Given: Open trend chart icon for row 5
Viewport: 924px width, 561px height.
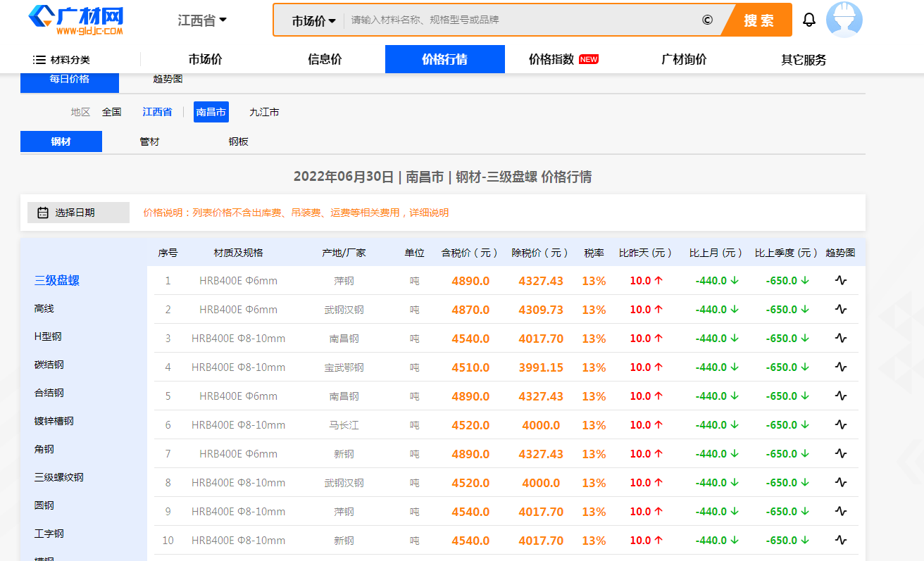Looking at the screenshot, I should coord(841,396).
